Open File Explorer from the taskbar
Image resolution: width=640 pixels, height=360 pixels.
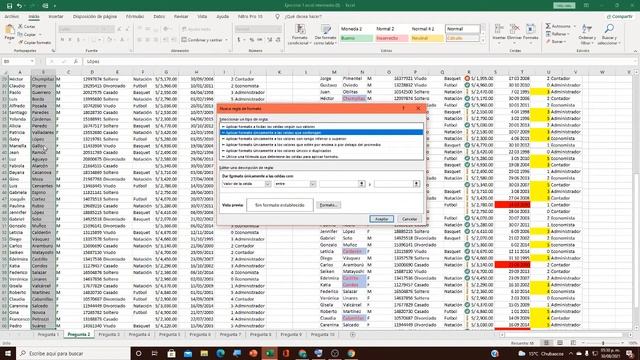point(204,353)
